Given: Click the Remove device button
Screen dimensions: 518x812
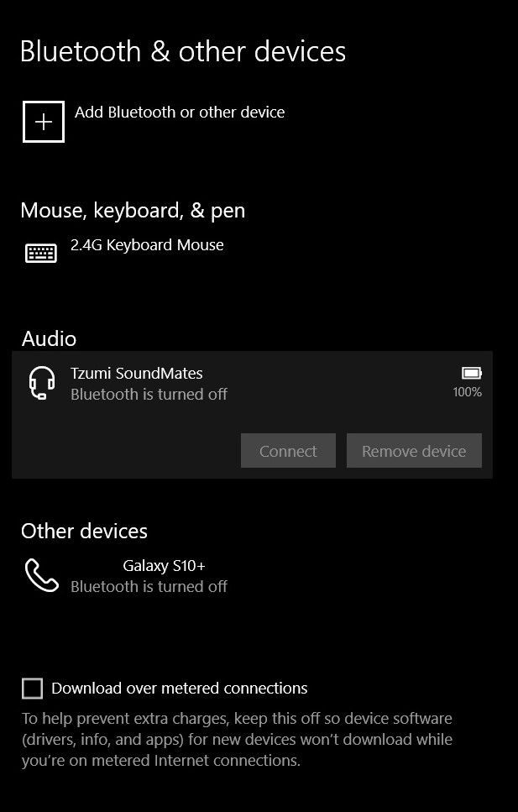Looking at the screenshot, I should (x=414, y=451).
